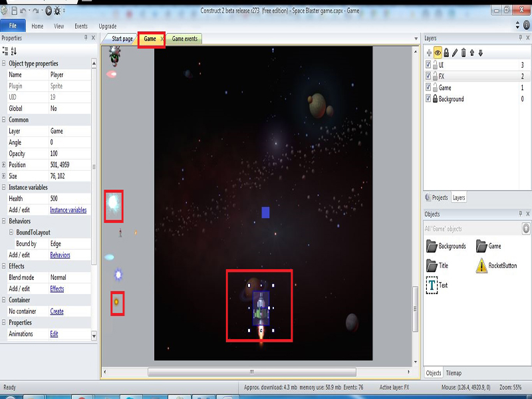This screenshot has width=532, height=399.
Task: Collapse the BoundToLayout behavior
Action: pyautogui.click(x=11, y=232)
